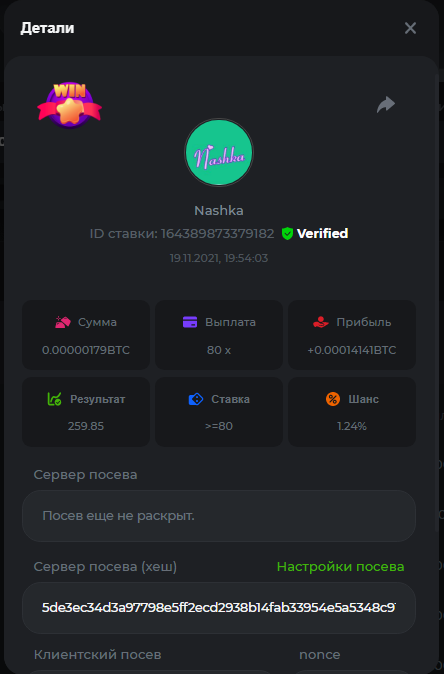444x674 pixels.
Task: Click the Шанс 1.24% card
Action: point(352,412)
